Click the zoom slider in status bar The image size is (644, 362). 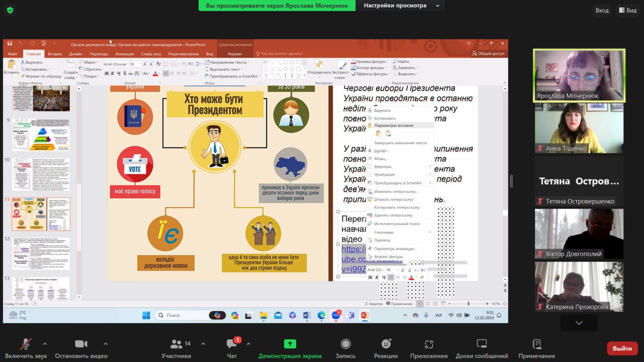pyautogui.click(x=468, y=304)
